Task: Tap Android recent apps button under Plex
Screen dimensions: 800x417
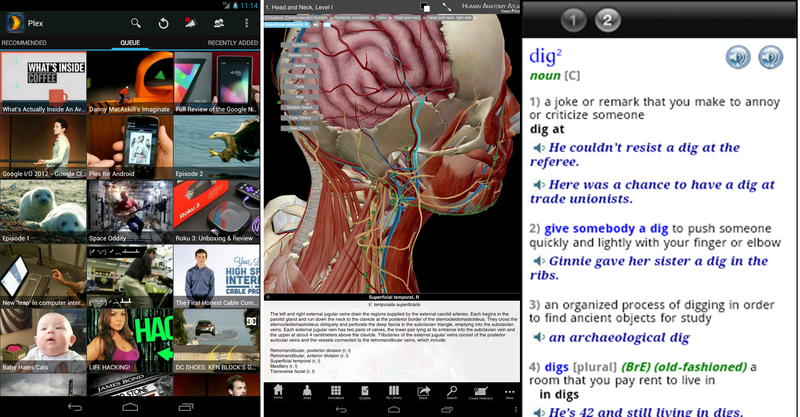Action: (x=186, y=407)
